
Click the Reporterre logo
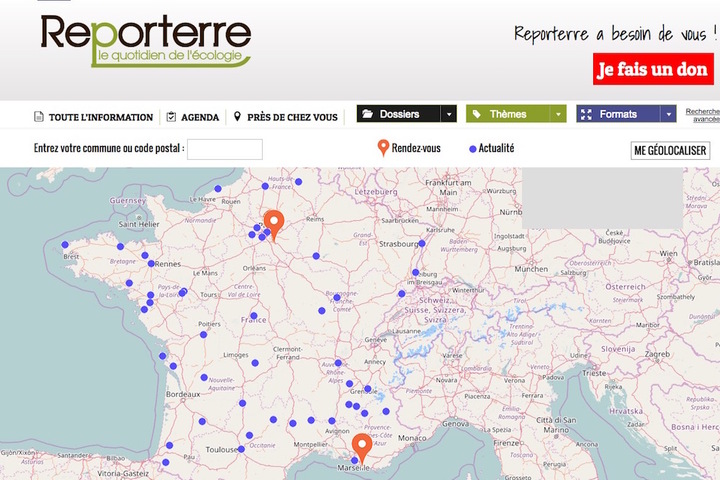146,41
